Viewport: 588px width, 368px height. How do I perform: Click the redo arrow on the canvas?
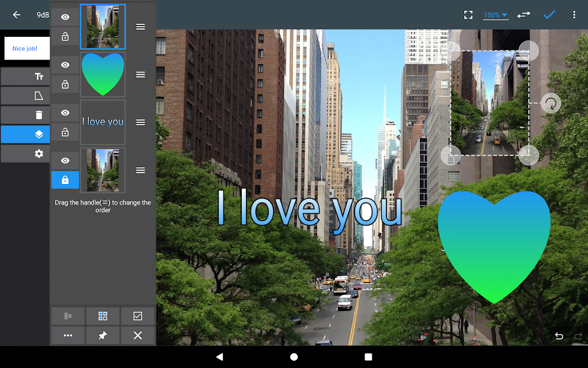coord(578,336)
